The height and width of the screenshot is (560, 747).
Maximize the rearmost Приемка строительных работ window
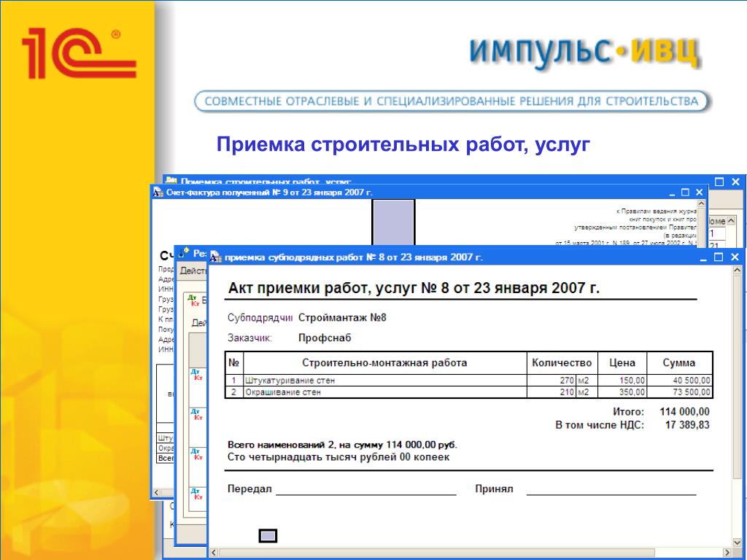(x=719, y=182)
